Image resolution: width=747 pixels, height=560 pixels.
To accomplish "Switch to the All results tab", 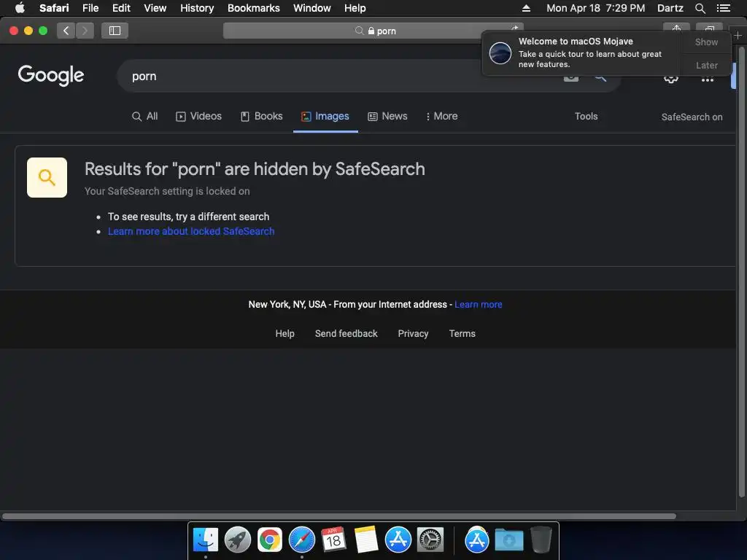I will pos(145,116).
